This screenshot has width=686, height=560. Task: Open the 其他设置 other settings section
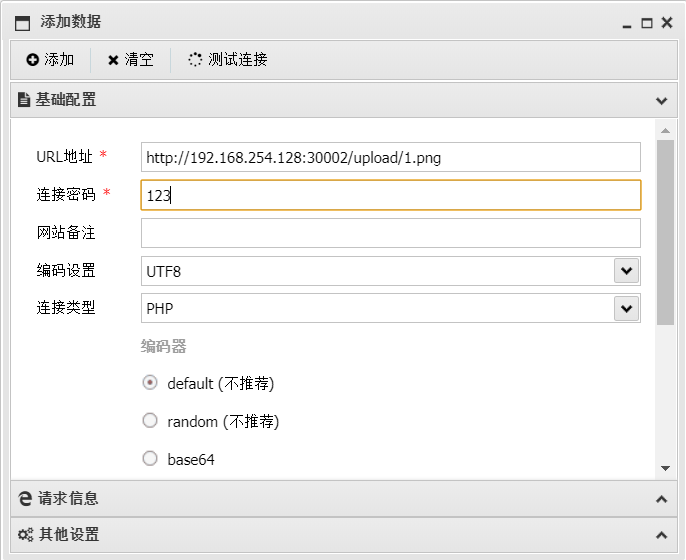344,535
